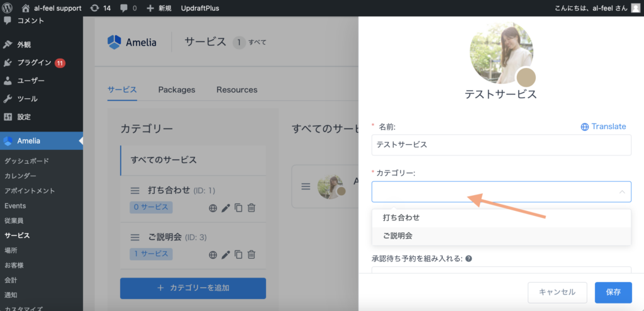This screenshot has height=311, width=644.
Task: Switch to the Packages tab
Action: [x=176, y=89]
